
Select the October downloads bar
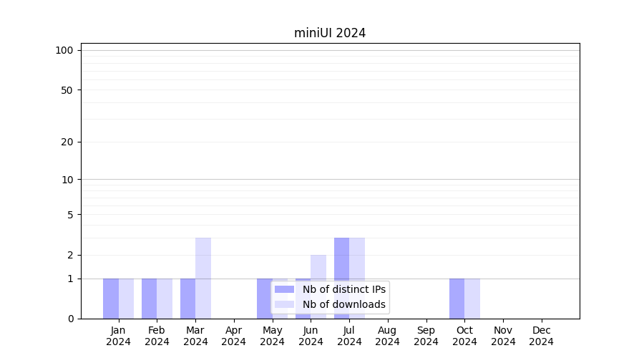pos(472,299)
